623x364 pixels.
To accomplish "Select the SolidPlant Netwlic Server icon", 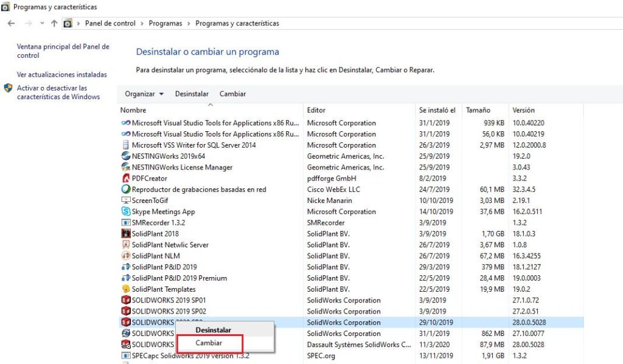I will coord(126,244).
